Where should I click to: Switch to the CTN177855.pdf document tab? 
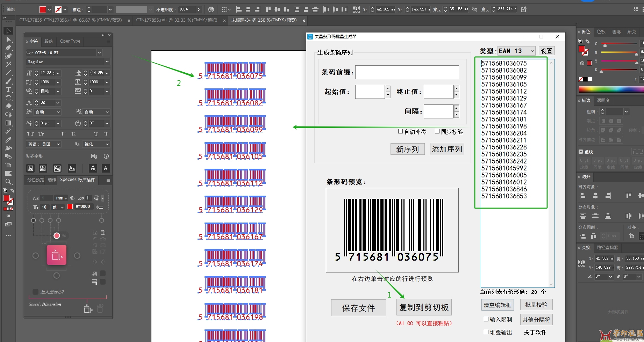(x=177, y=20)
